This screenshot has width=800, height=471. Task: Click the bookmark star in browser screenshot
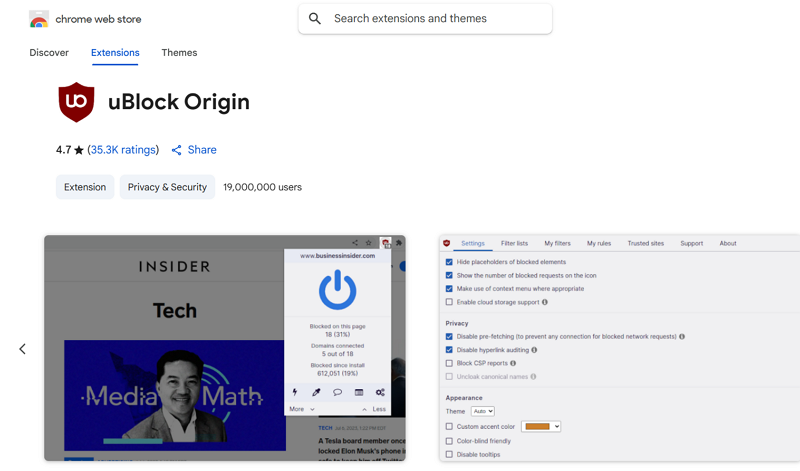tap(368, 243)
